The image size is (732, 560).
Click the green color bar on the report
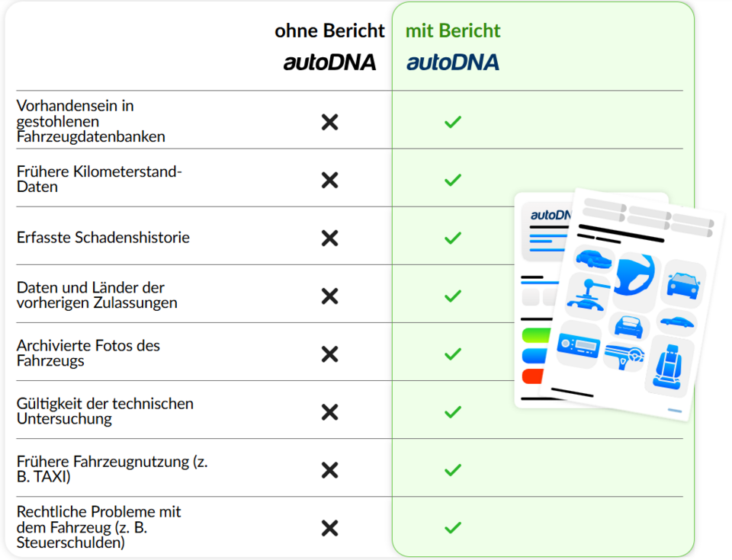point(531,335)
